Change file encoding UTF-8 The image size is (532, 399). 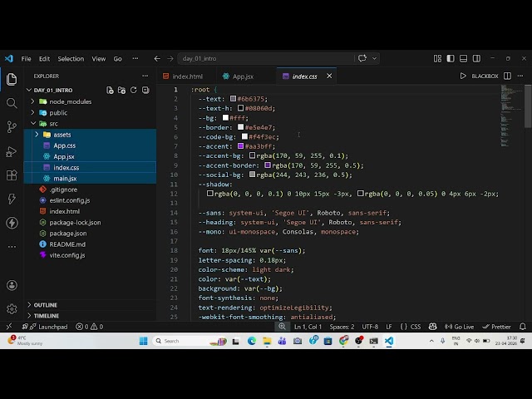[x=370, y=327]
